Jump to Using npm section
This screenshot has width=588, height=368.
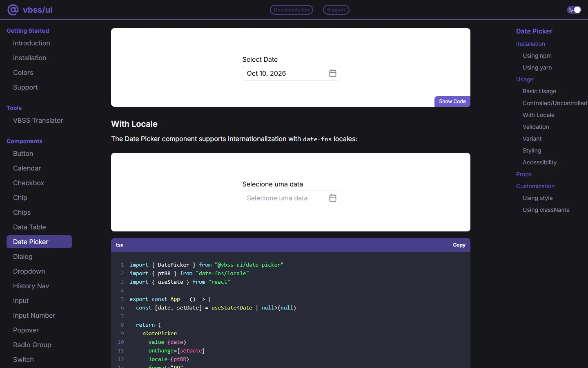tap(537, 56)
